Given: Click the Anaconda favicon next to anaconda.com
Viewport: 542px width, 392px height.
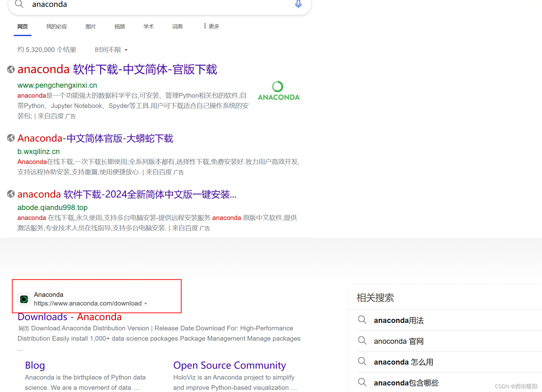Looking at the screenshot, I should [24, 299].
